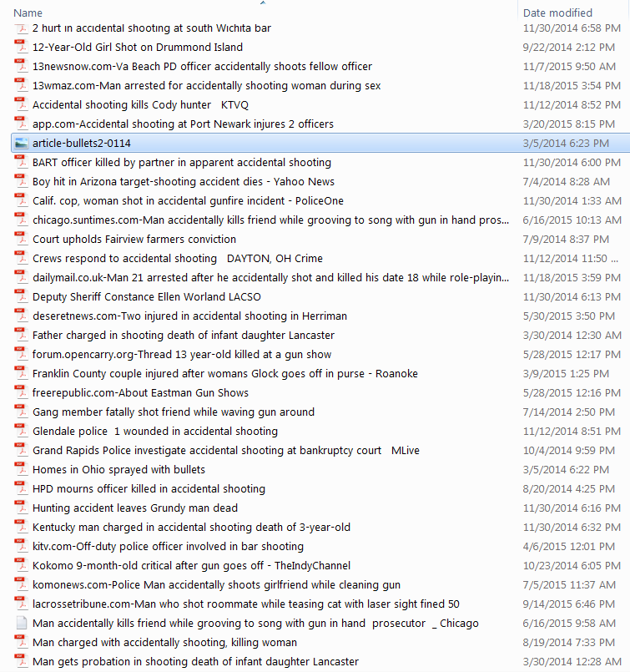Click PDF icon for 12-Year-Old Girl Shot file

(21, 48)
